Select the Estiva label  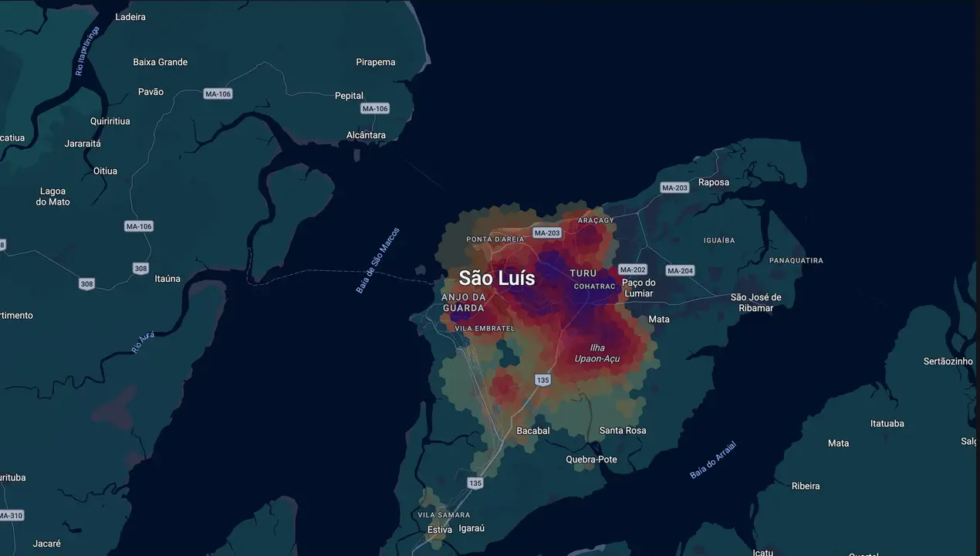pos(440,530)
